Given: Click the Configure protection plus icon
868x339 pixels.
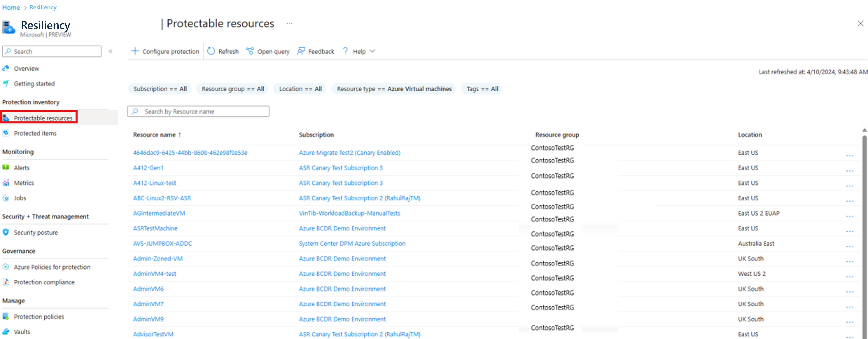Looking at the screenshot, I should click(x=135, y=51).
